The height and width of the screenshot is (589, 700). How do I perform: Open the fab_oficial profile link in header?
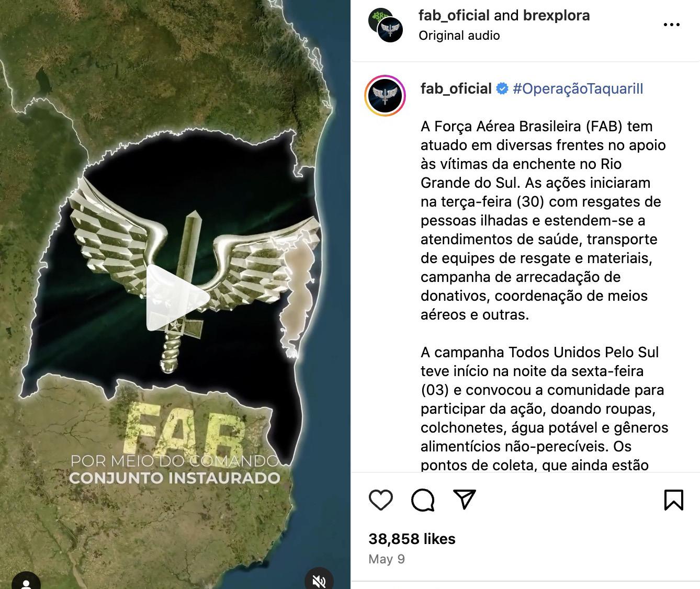click(454, 16)
